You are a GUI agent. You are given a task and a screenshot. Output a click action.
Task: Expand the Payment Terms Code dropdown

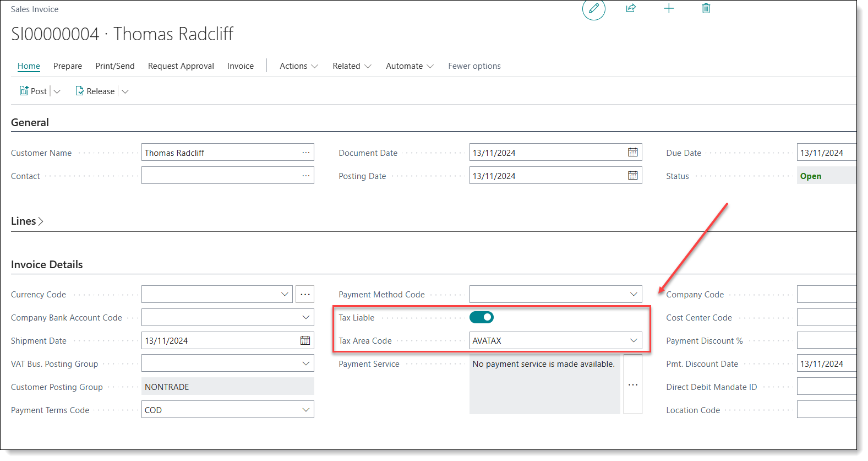[305, 410]
